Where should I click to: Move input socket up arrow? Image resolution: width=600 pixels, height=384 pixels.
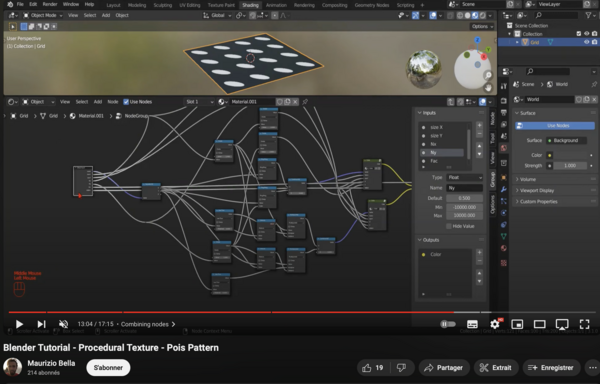tap(479, 146)
